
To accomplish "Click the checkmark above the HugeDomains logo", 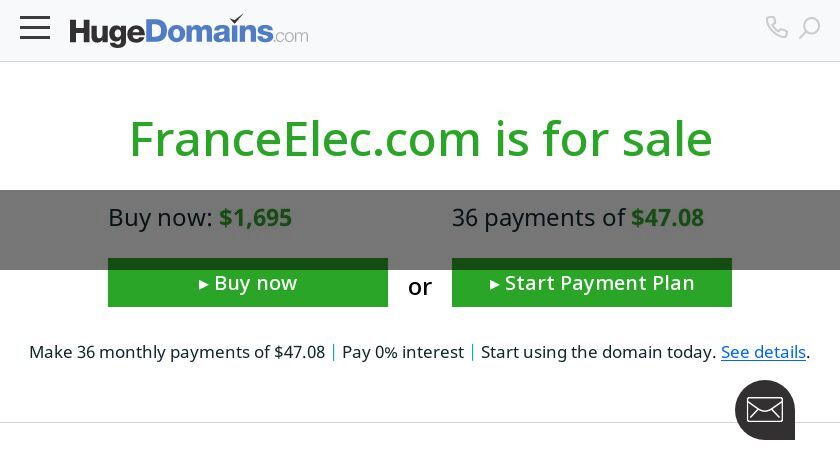I will click(236, 18).
